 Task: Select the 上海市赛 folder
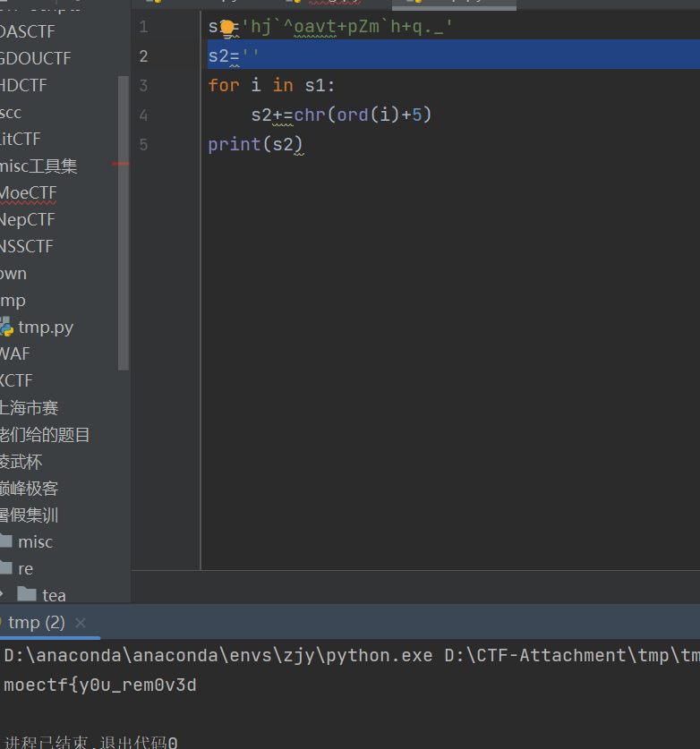point(29,408)
